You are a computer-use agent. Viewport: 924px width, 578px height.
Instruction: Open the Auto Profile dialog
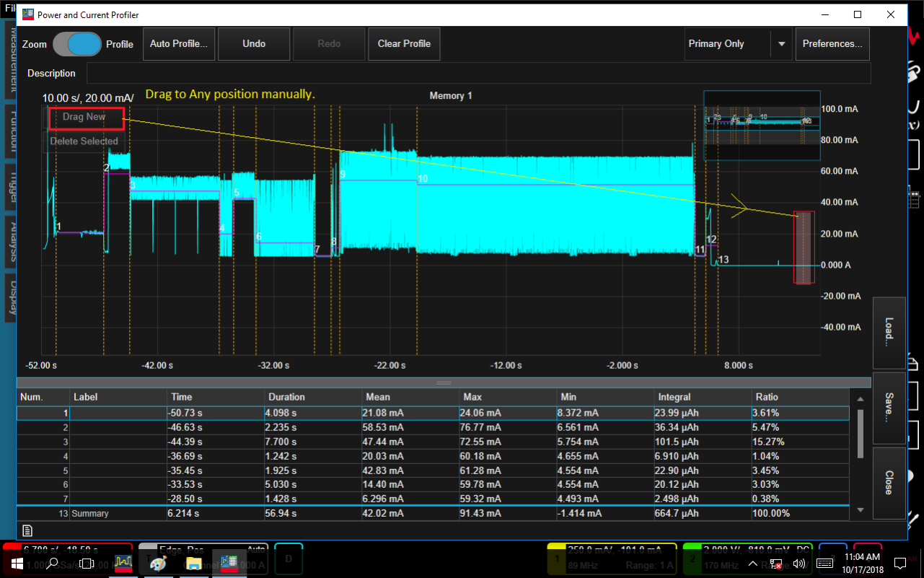179,44
